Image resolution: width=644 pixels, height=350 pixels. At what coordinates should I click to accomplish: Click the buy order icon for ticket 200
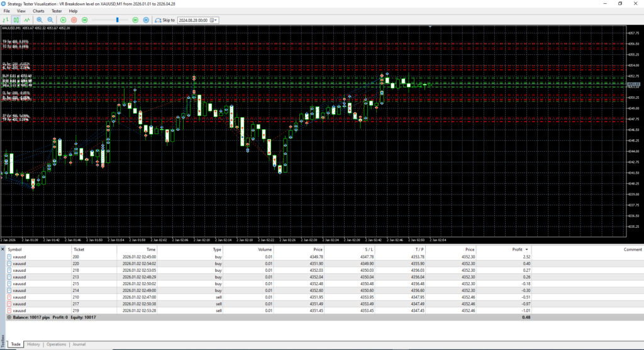[x=9, y=257]
